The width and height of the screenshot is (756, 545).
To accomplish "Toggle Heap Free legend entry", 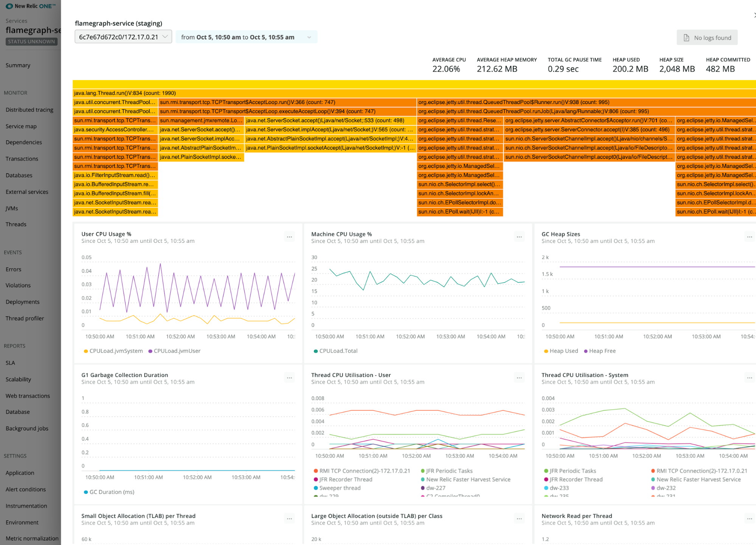I will [x=600, y=351].
